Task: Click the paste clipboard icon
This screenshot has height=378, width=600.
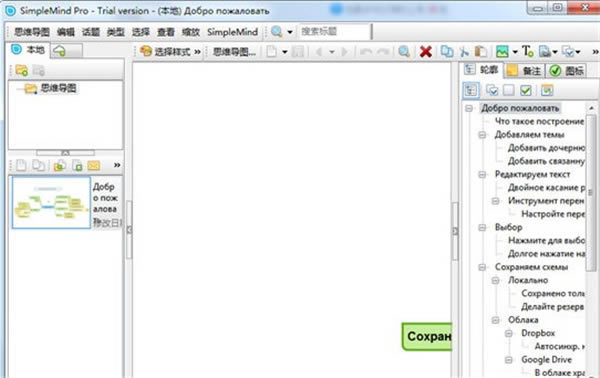Action: click(480, 51)
